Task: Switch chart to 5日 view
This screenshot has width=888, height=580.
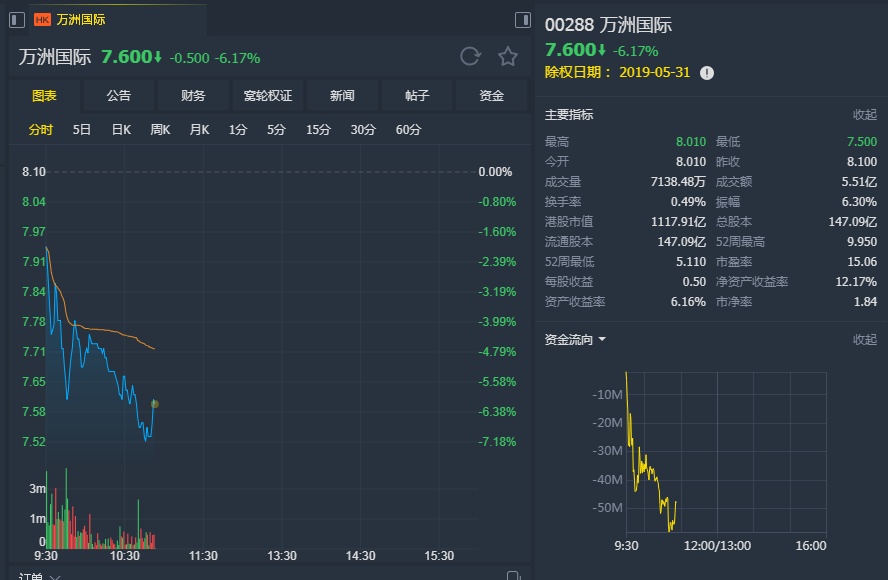Action: pos(82,130)
